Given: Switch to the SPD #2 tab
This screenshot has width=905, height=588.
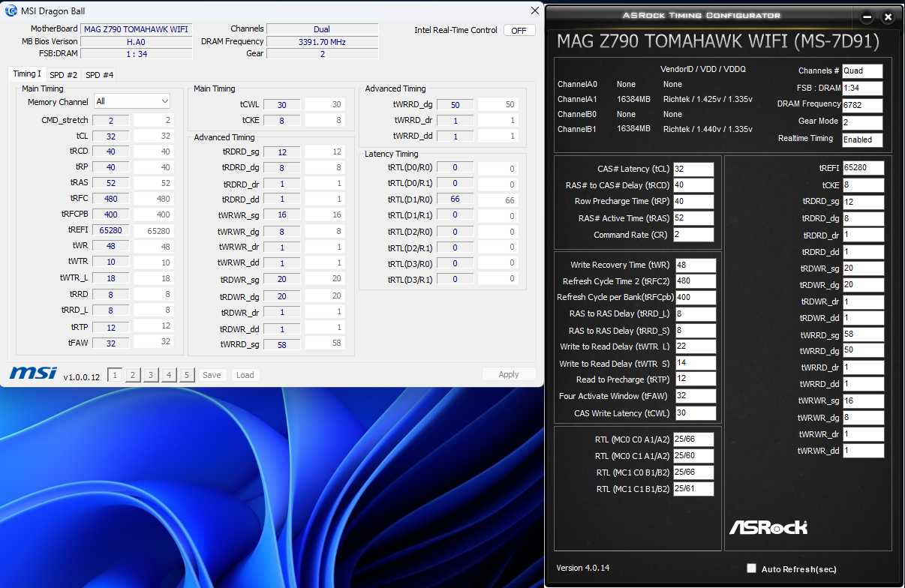Looking at the screenshot, I should point(64,75).
